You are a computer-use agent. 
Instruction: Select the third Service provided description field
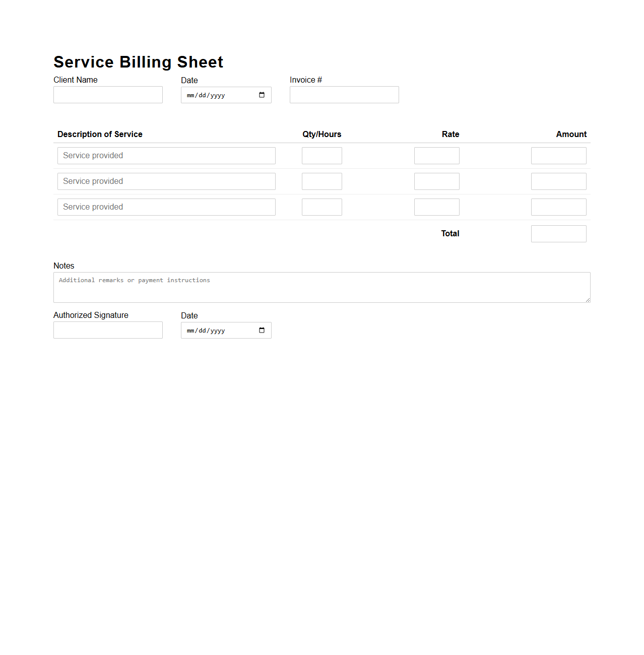pyautogui.click(x=166, y=207)
